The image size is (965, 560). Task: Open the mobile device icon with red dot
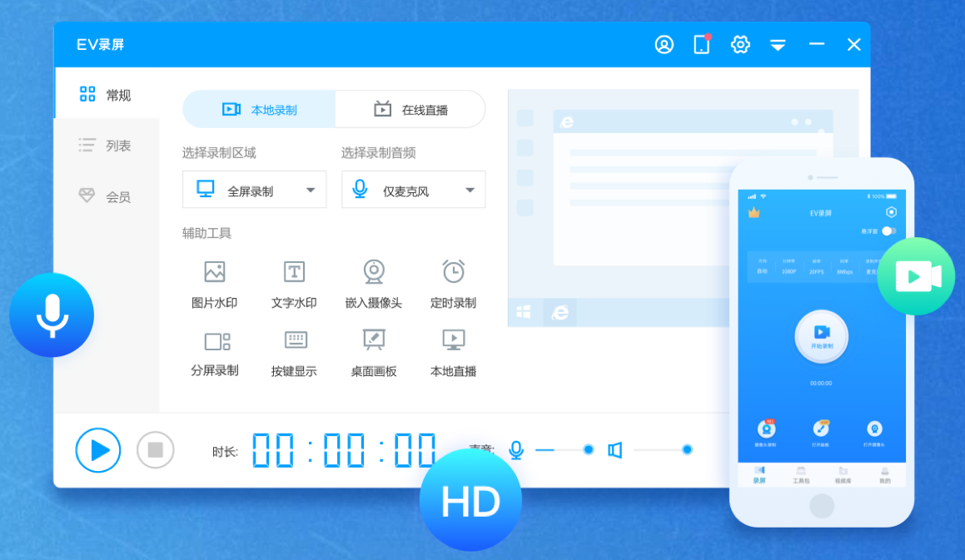tap(702, 44)
